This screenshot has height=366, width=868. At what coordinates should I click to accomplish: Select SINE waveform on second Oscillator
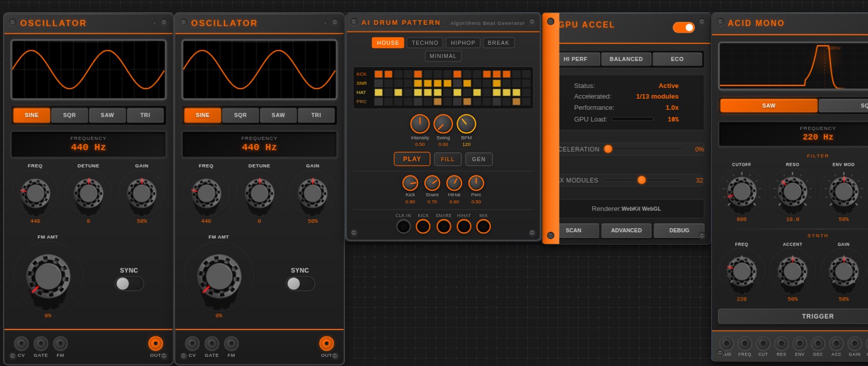coord(202,115)
